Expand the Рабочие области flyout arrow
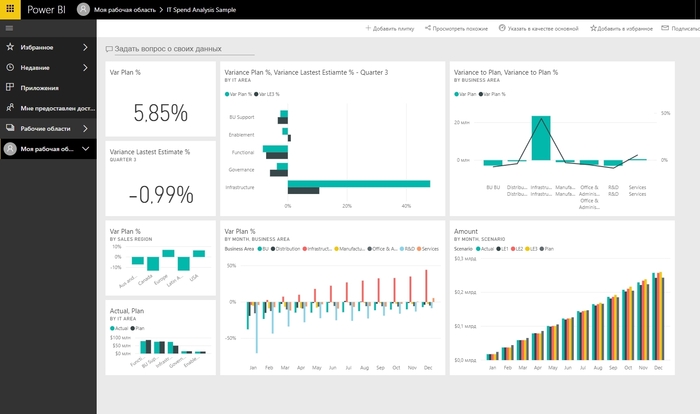Screen dimensions: 700x414 tap(86, 128)
